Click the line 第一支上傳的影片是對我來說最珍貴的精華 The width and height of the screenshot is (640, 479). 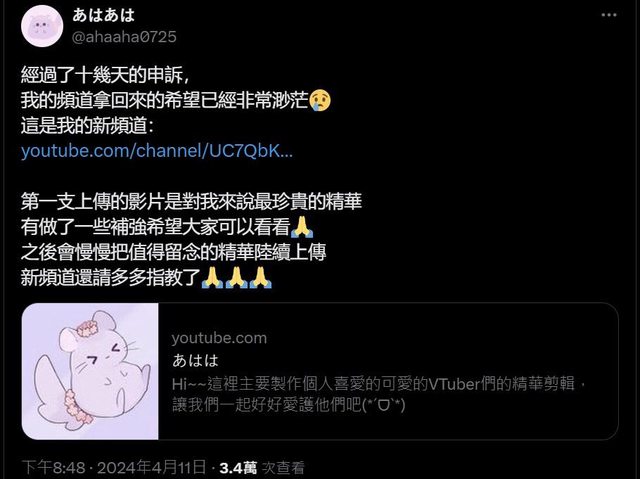(191, 202)
